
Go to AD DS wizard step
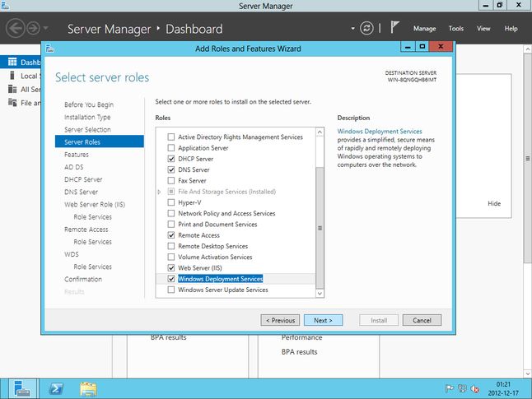pos(73,167)
